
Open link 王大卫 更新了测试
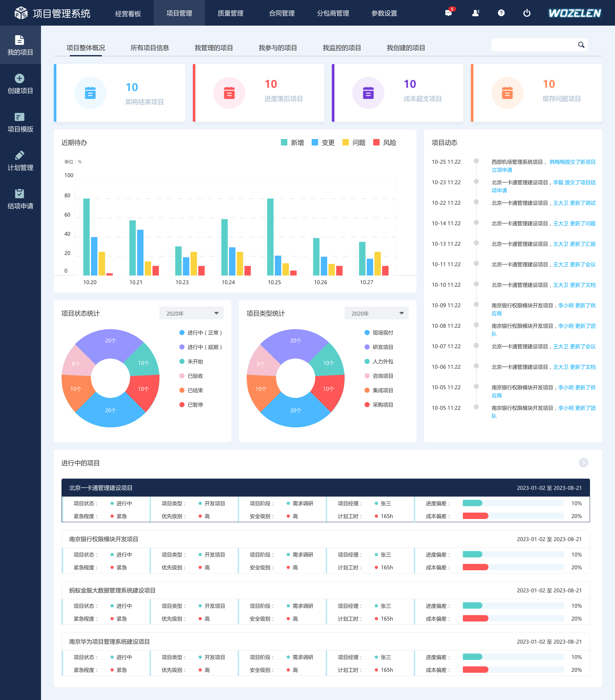574,203
